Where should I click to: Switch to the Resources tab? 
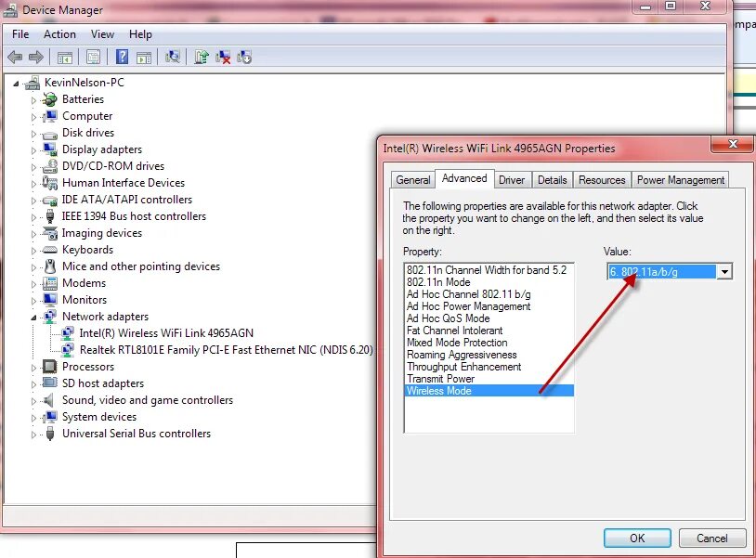[602, 180]
